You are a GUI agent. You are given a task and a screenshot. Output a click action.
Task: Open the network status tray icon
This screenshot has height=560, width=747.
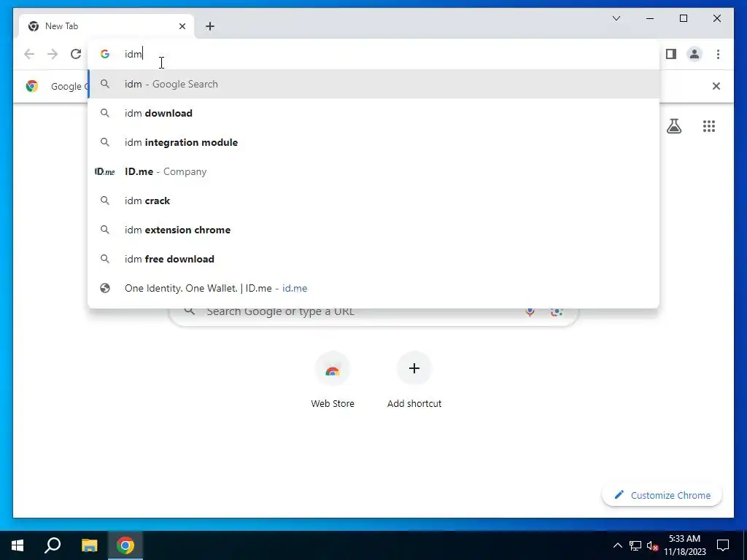click(635, 545)
